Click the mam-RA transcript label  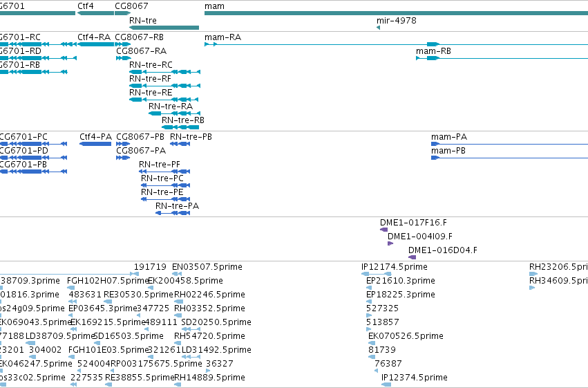222,37
